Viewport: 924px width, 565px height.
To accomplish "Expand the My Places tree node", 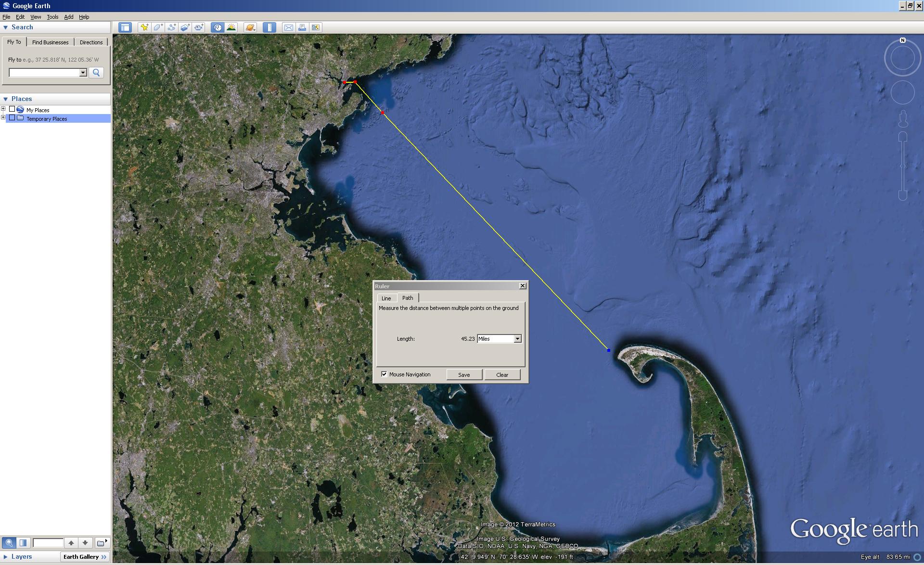I will click(3, 109).
